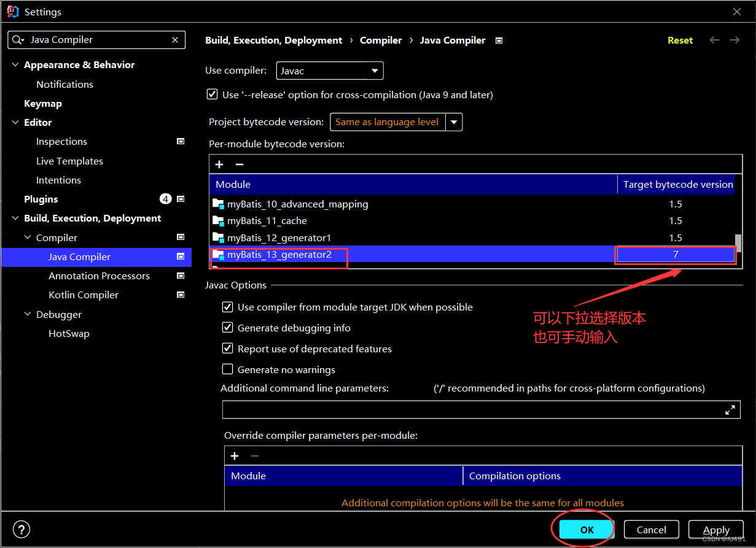Image resolution: width=756 pixels, height=548 pixels.
Task: Click the OK button
Action: click(x=587, y=530)
